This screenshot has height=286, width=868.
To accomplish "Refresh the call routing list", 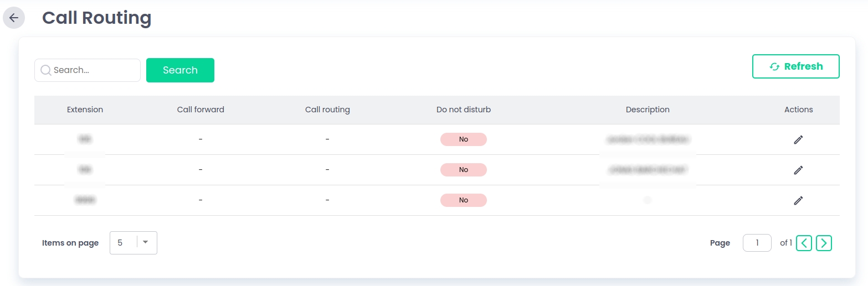I will (795, 66).
